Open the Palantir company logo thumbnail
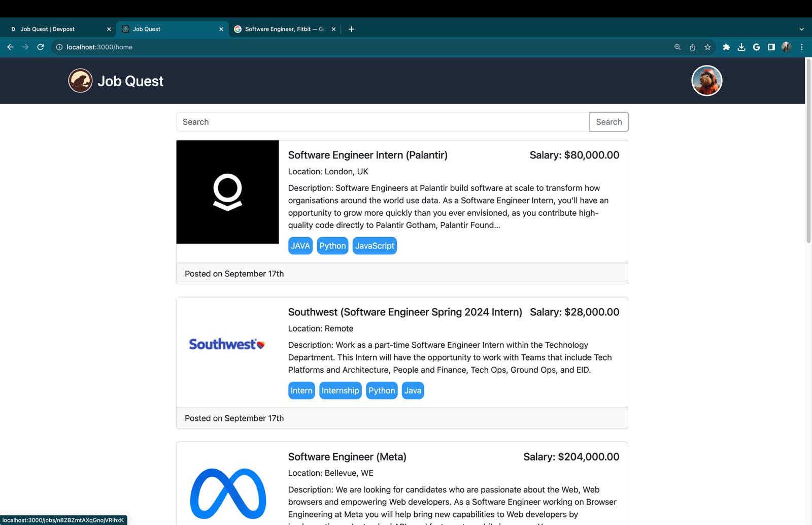The height and width of the screenshot is (525, 812). (x=228, y=192)
